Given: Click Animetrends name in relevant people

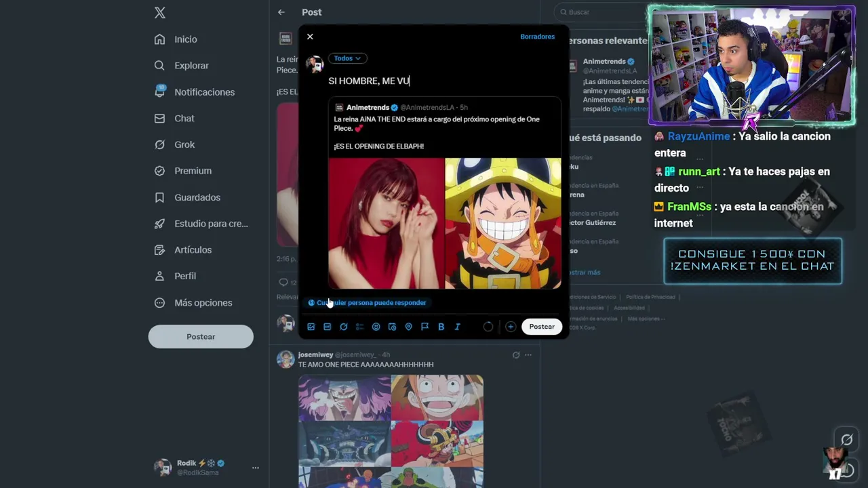Looking at the screenshot, I should pos(605,61).
